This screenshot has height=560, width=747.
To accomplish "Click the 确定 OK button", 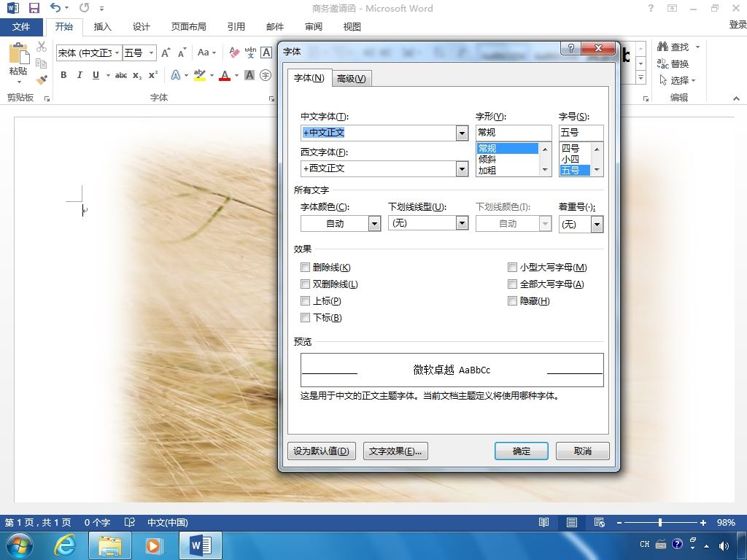I will click(521, 451).
